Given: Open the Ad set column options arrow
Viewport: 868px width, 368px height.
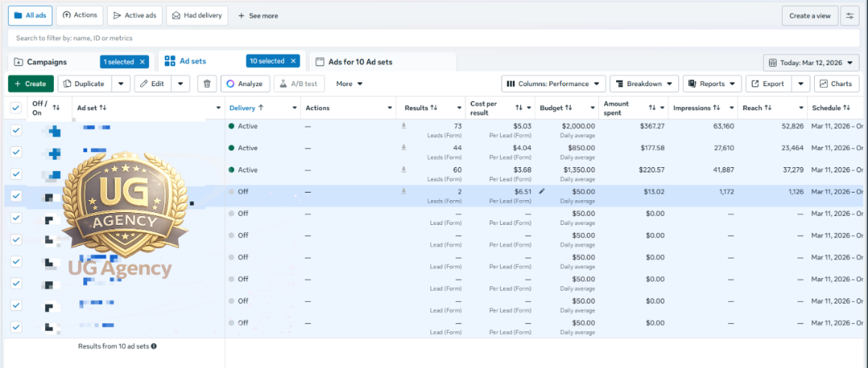Looking at the screenshot, I should pyautogui.click(x=218, y=108).
